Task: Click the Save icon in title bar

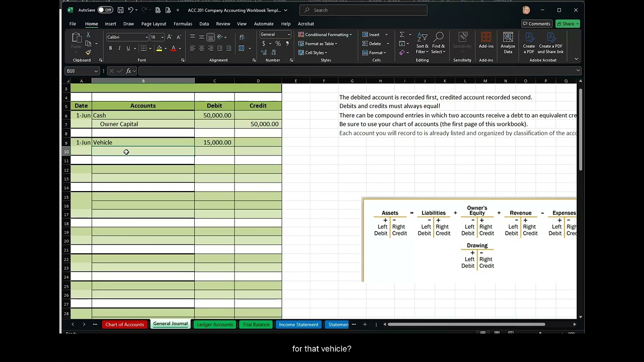Action: (120, 10)
